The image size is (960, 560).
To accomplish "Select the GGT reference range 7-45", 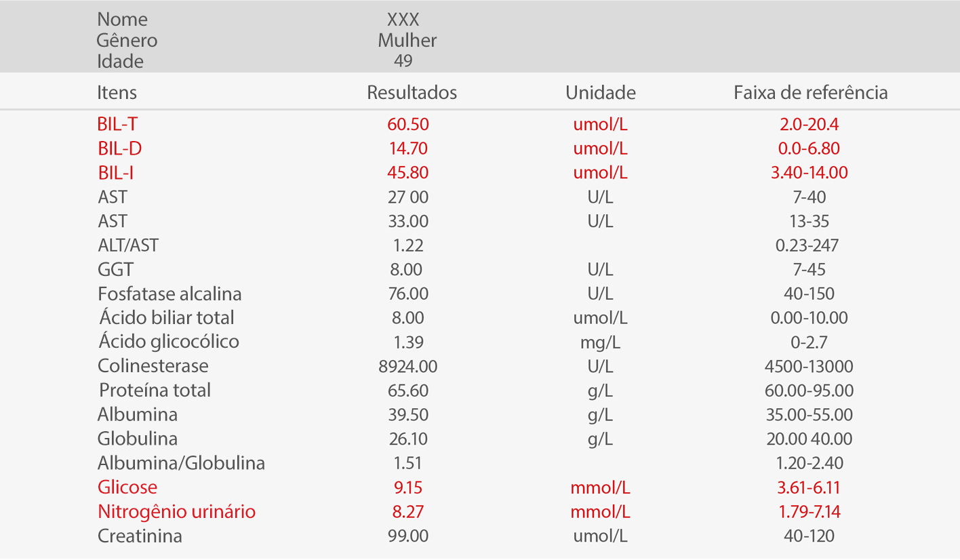I will click(x=809, y=270).
